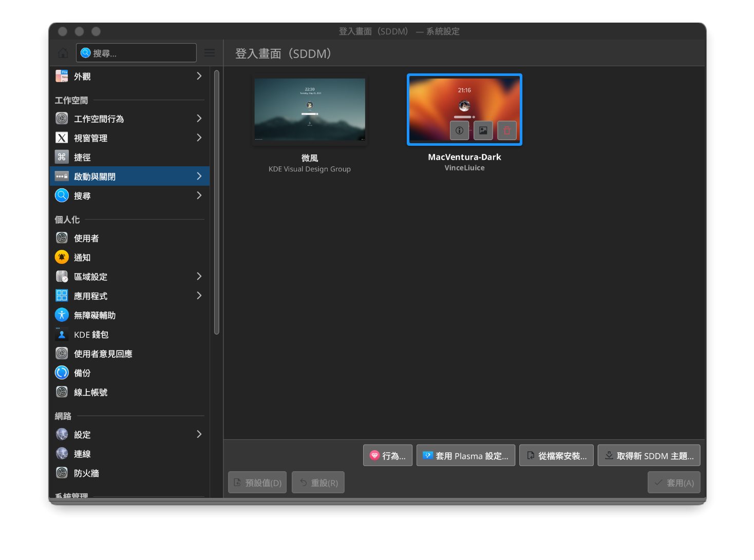The image size is (754, 560).
Task: Expand the 工作空間行為 chevron
Action: pyautogui.click(x=199, y=119)
